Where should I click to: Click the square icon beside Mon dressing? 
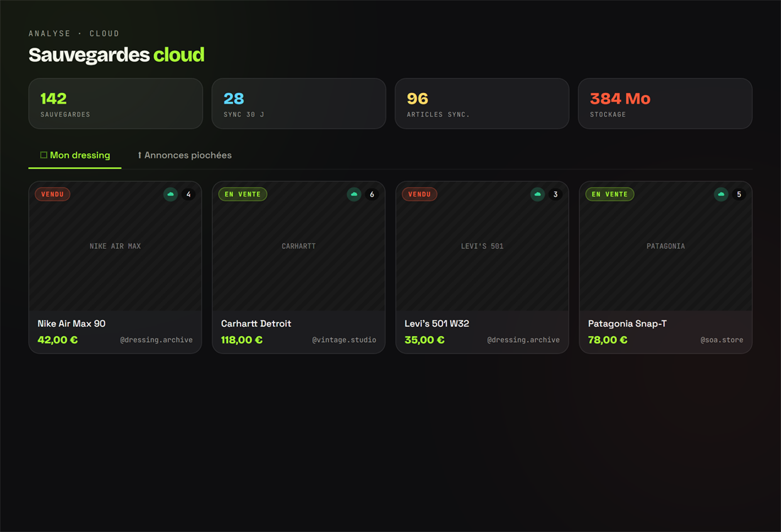tap(44, 155)
